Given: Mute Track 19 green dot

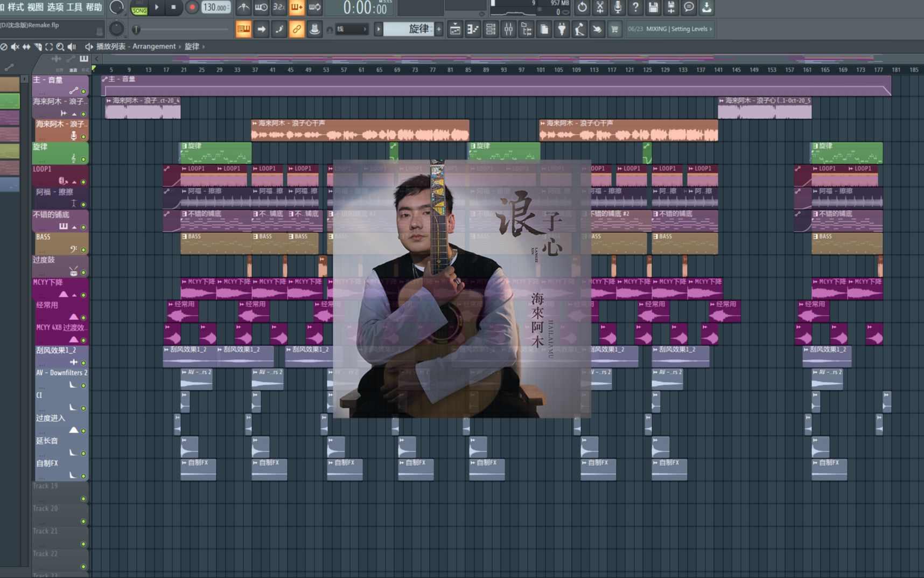Looking at the screenshot, I should pyautogui.click(x=83, y=498).
